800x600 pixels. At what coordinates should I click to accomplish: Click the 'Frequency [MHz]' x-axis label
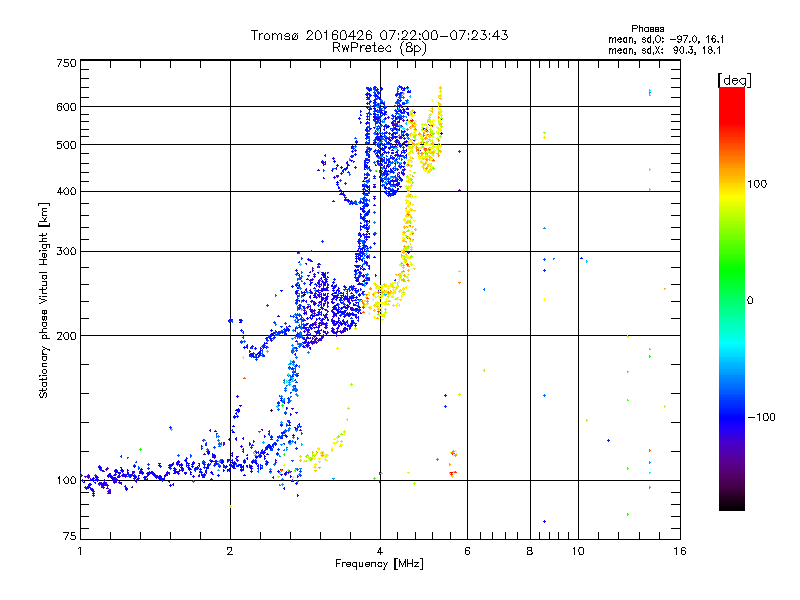point(379,564)
